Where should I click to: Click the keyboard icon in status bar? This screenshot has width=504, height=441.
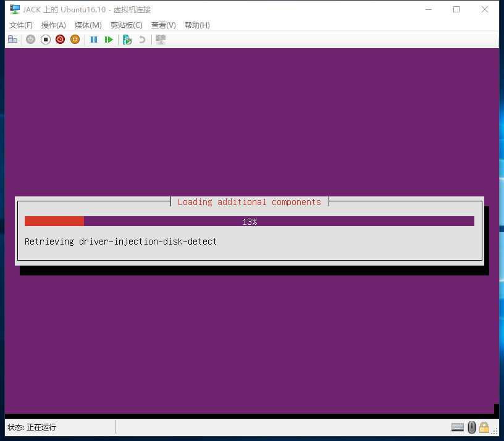click(x=457, y=427)
